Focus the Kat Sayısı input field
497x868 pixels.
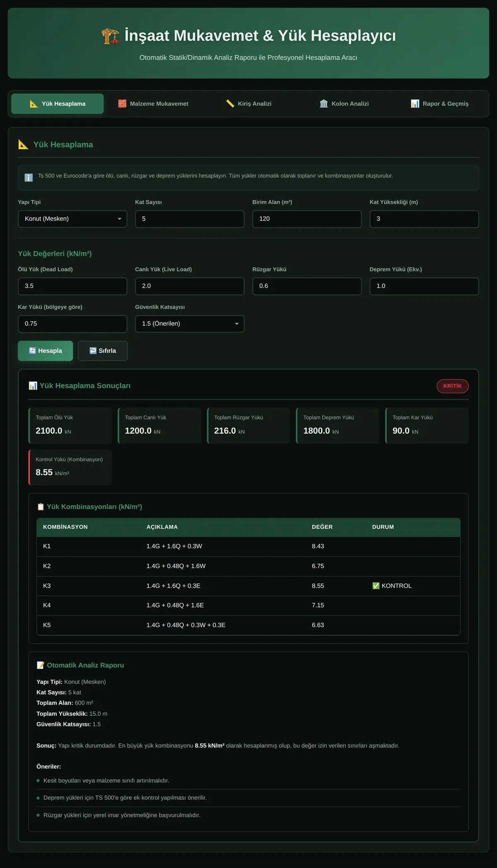[190, 219]
